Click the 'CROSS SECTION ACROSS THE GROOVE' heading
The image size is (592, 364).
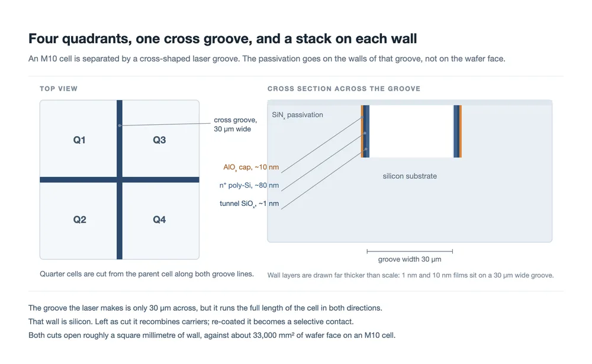(344, 89)
